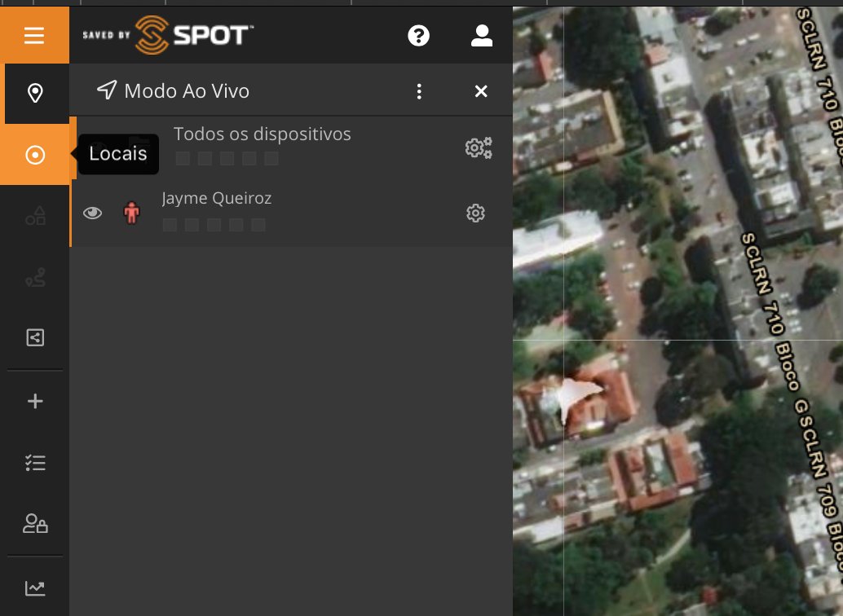
Task: Click the white marker on the map
Action: click(x=576, y=396)
